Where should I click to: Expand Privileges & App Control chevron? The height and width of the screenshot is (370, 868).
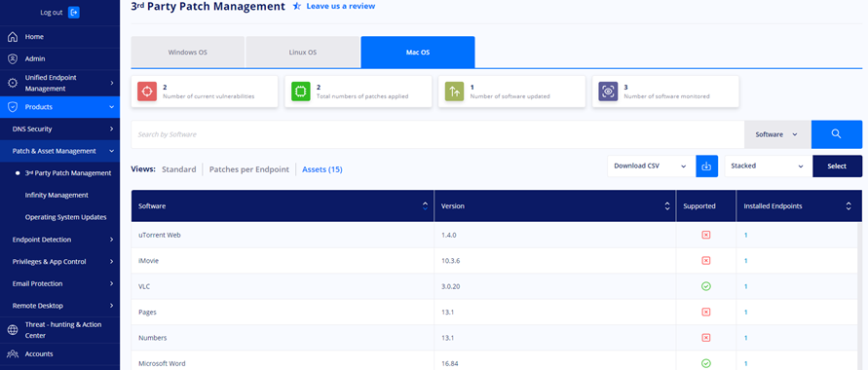coord(111,262)
